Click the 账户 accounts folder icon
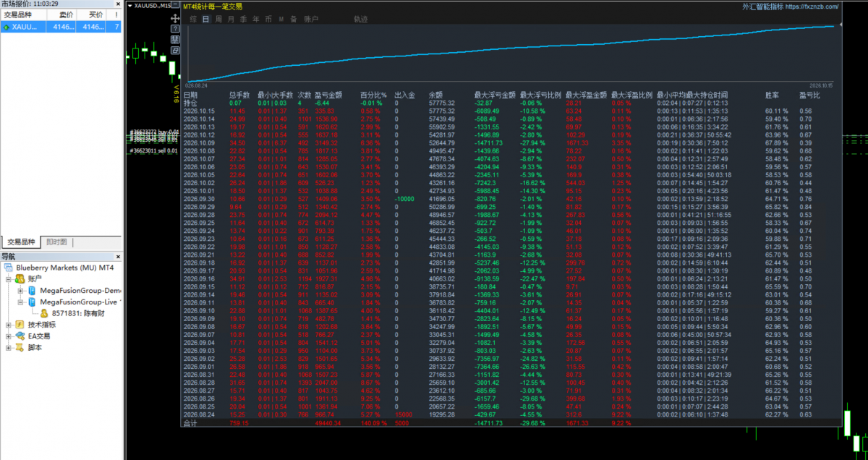 [20, 278]
